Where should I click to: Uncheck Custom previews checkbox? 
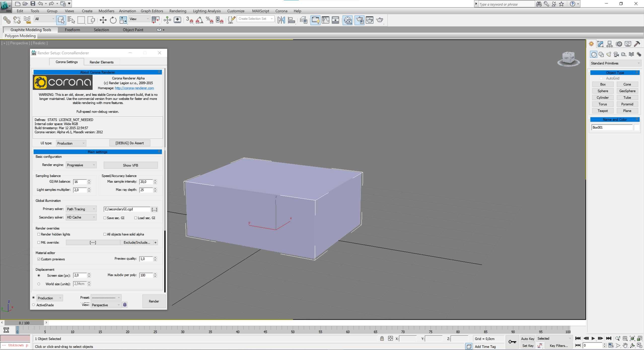[x=39, y=259]
